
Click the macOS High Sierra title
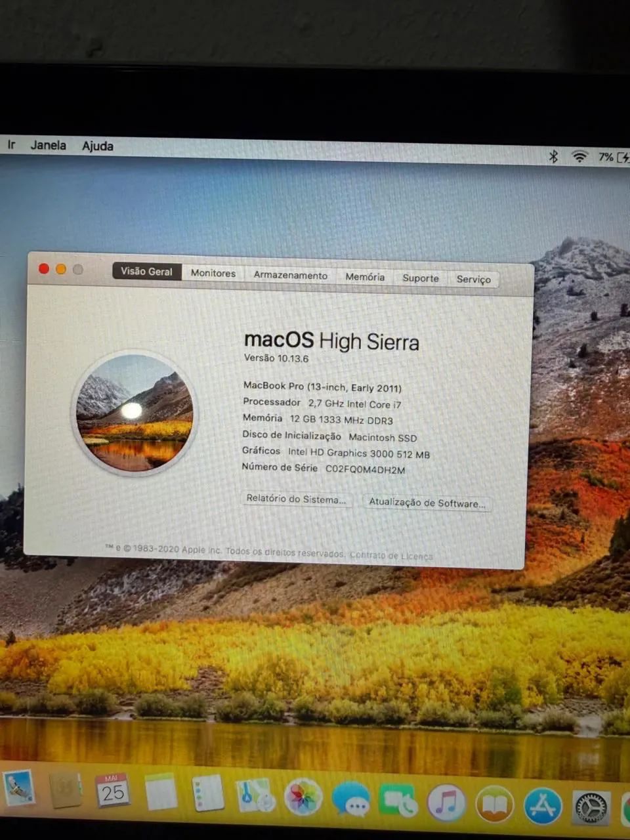pyautogui.click(x=331, y=341)
